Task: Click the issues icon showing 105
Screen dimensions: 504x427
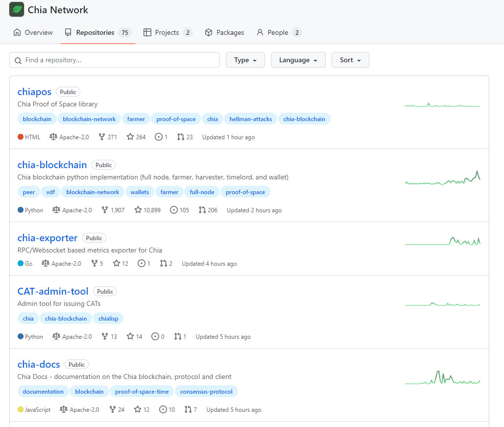Action: (173, 210)
